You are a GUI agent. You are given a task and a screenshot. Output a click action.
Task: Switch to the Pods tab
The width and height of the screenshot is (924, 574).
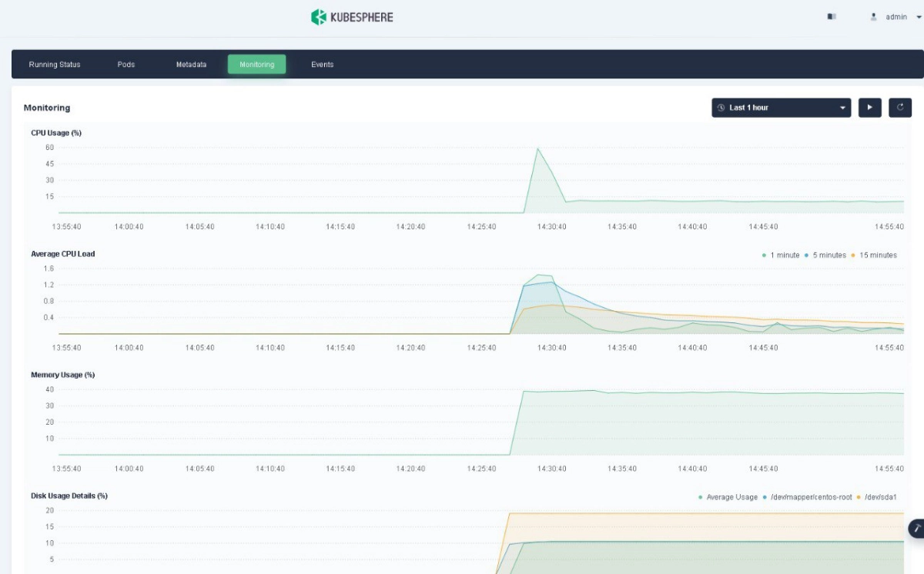[126, 65]
